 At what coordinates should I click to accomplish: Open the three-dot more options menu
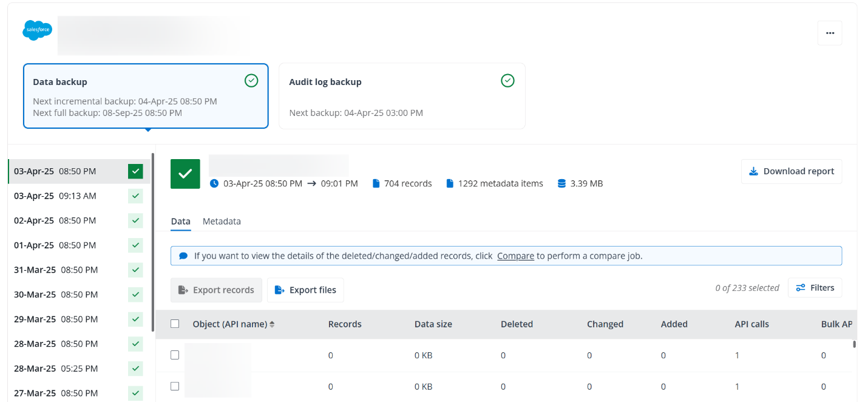point(829,33)
